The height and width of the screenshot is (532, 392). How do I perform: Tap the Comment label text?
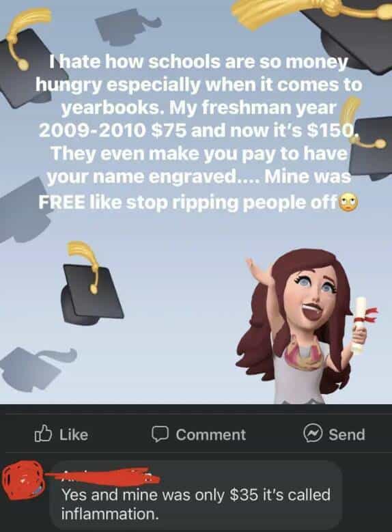coord(211,434)
